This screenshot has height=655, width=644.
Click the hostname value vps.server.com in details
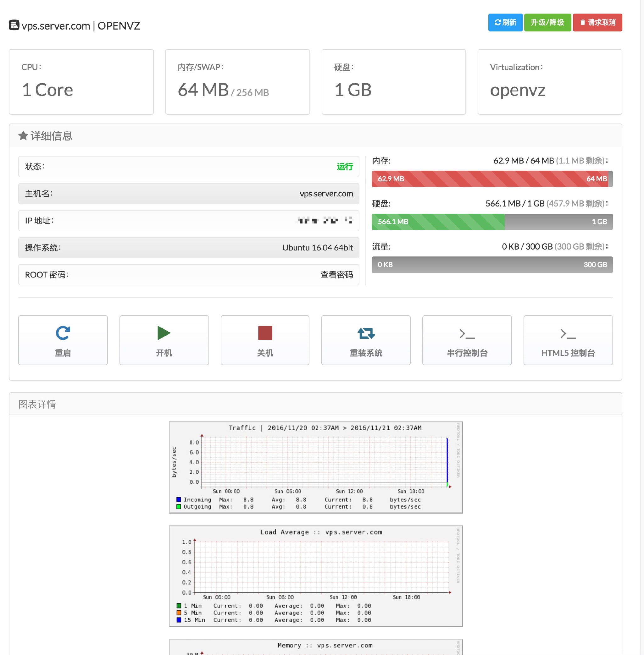pos(326,193)
